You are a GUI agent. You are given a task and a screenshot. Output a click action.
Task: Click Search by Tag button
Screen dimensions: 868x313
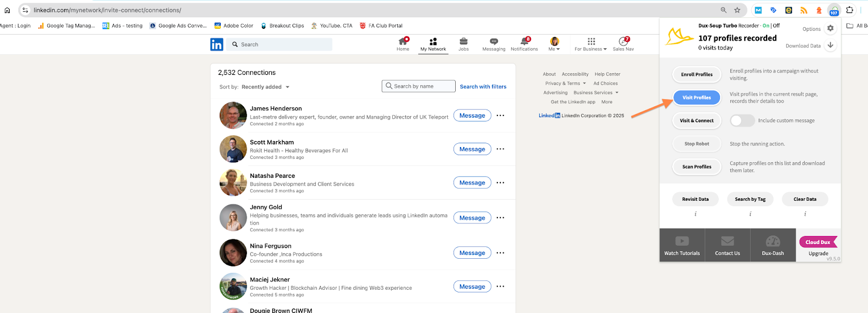[x=750, y=199]
